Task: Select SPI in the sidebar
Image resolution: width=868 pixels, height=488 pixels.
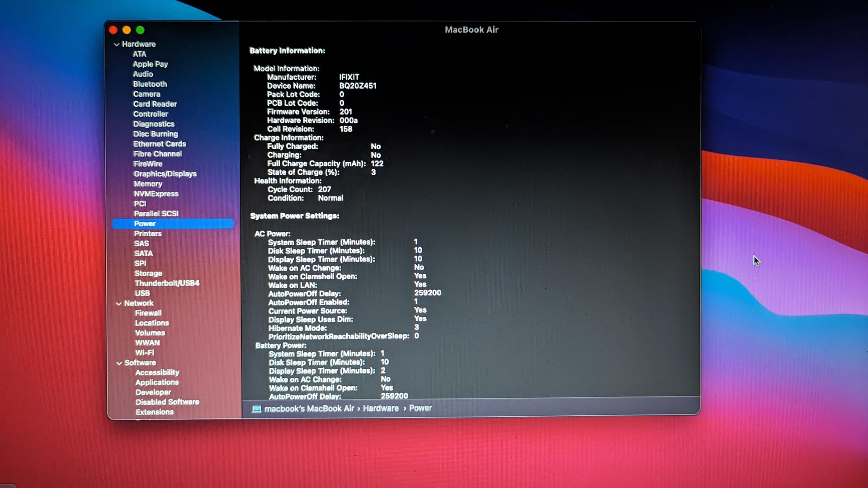Action: point(140,263)
